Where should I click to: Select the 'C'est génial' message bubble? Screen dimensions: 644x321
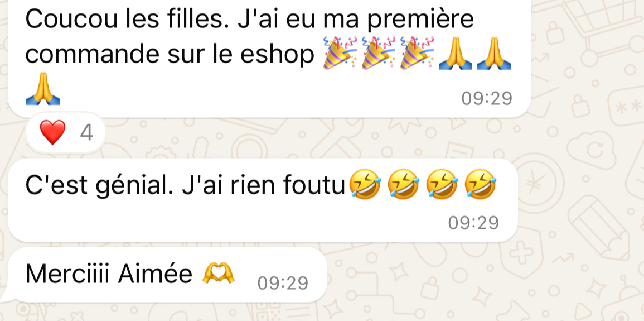point(263,200)
